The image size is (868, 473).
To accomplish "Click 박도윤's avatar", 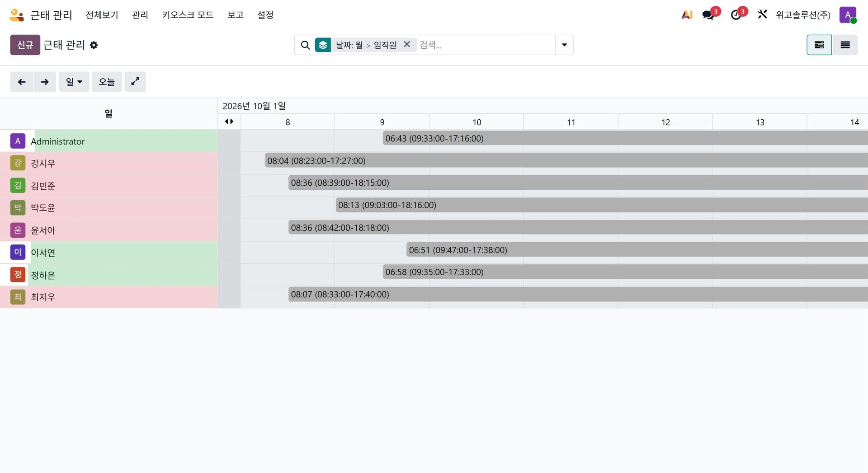I will [x=18, y=208].
